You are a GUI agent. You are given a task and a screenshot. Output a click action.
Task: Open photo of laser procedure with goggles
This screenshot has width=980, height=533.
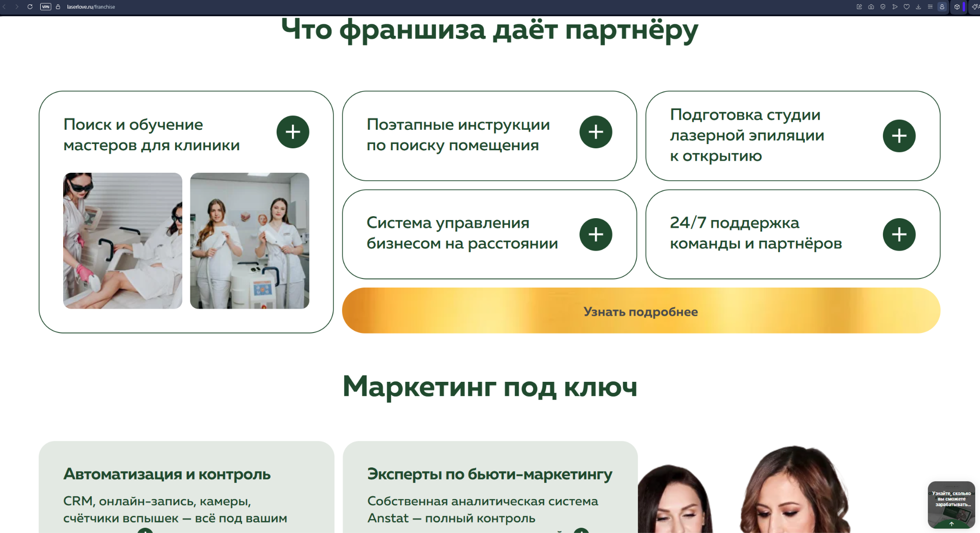pos(122,241)
